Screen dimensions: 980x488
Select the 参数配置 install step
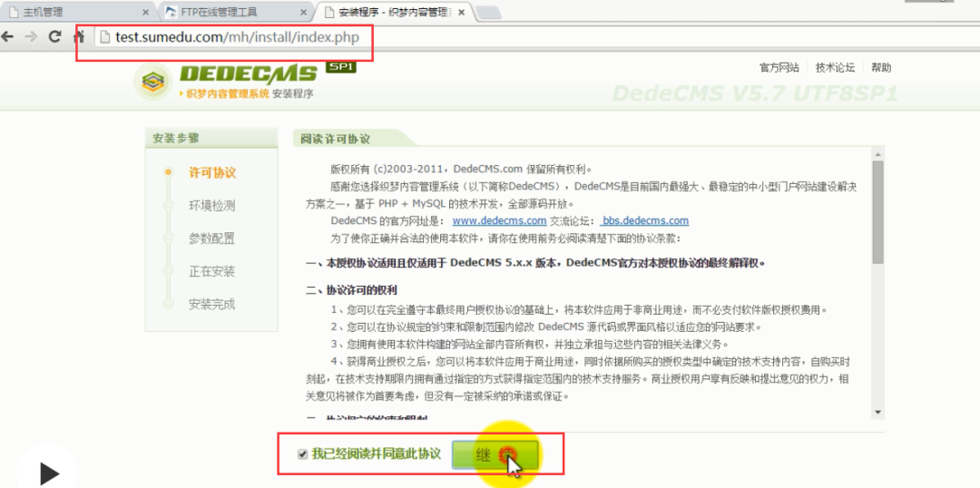(x=211, y=239)
